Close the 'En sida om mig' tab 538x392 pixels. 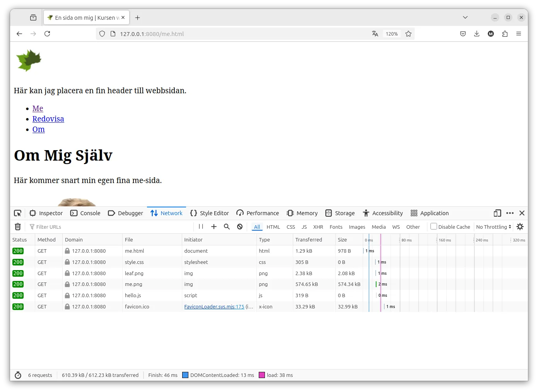pyautogui.click(x=123, y=17)
